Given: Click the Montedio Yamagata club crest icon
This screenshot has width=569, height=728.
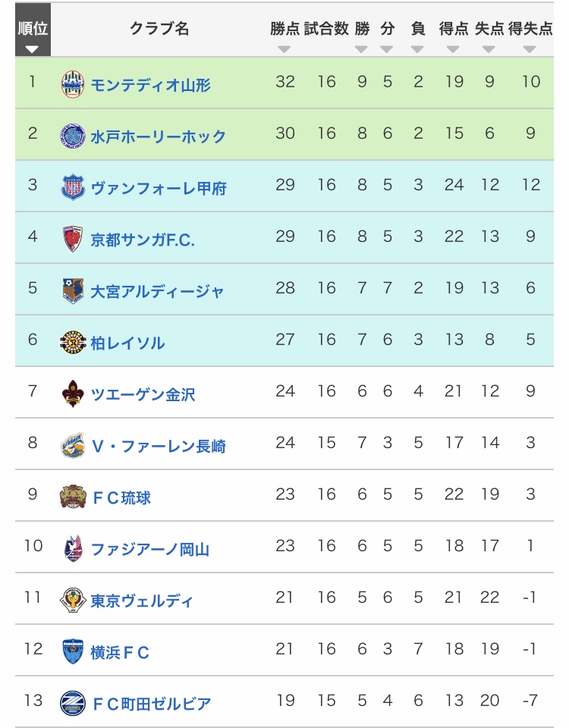Looking at the screenshot, I should coord(73,83).
